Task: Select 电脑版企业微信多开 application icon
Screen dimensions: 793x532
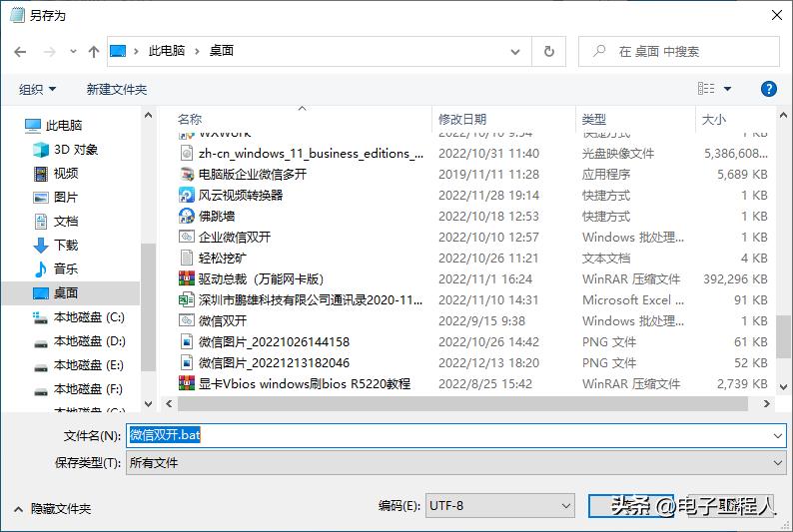Action: [187, 175]
